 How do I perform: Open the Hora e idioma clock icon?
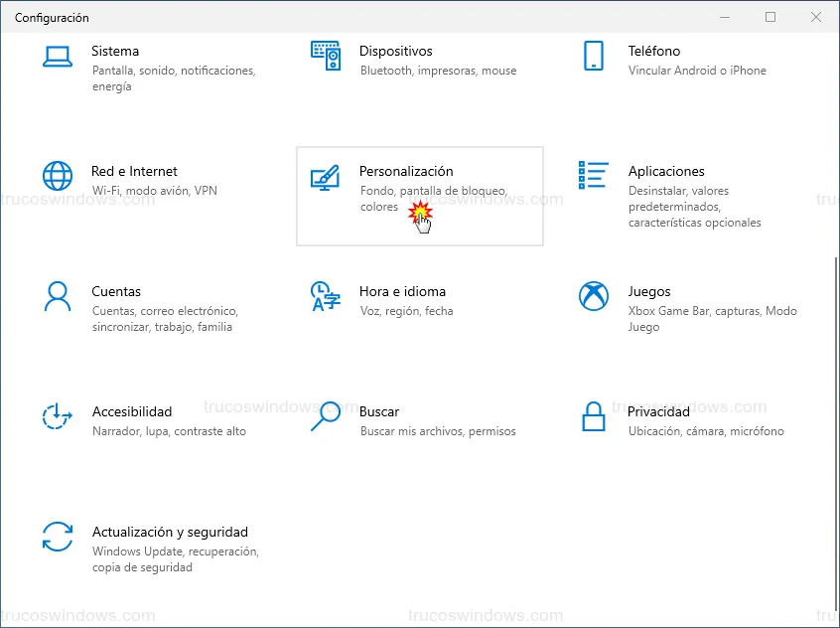click(326, 296)
